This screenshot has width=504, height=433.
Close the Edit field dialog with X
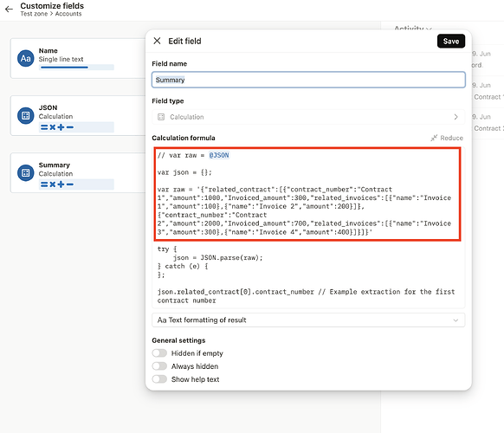click(157, 41)
